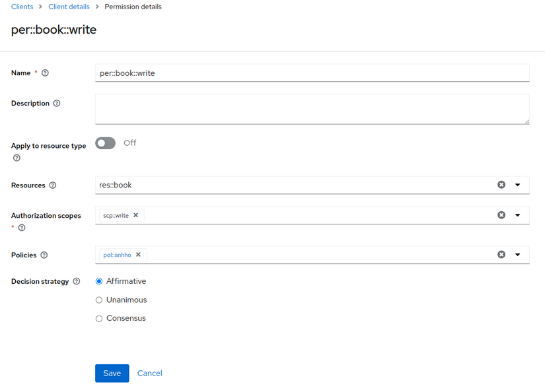
Task: Save the permission
Action: pyautogui.click(x=112, y=374)
